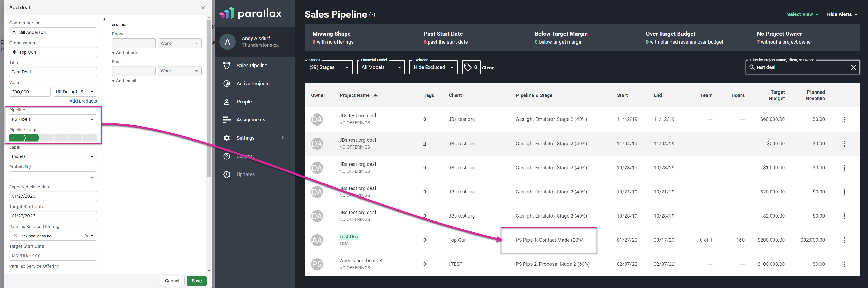Open the Pipeline PS Pipe 1 dropdown

coord(53,119)
